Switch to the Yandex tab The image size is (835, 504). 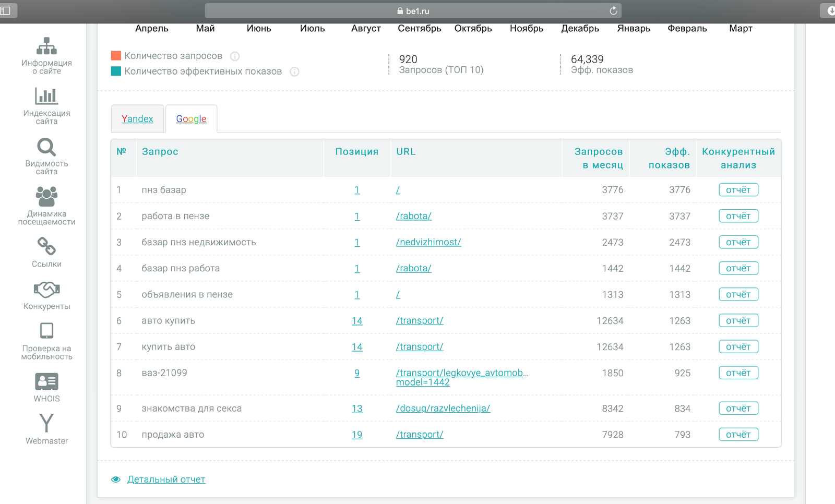(x=137, y=119)
